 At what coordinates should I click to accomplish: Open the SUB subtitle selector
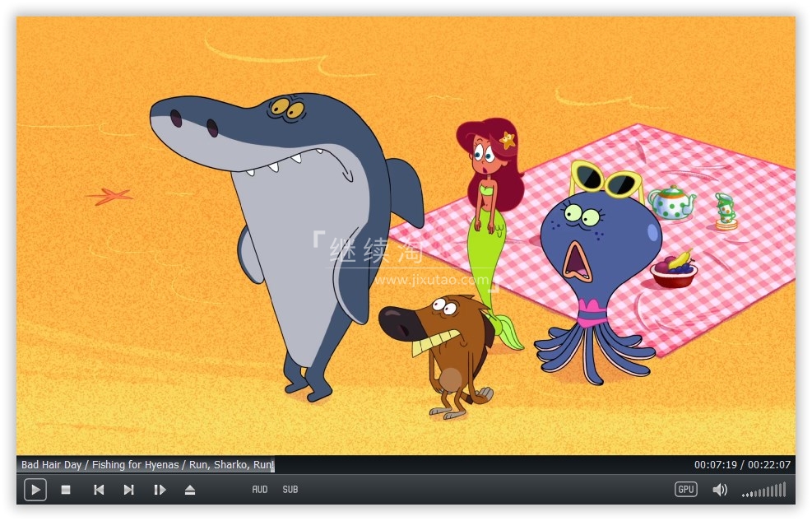click(x=290, y=490)
